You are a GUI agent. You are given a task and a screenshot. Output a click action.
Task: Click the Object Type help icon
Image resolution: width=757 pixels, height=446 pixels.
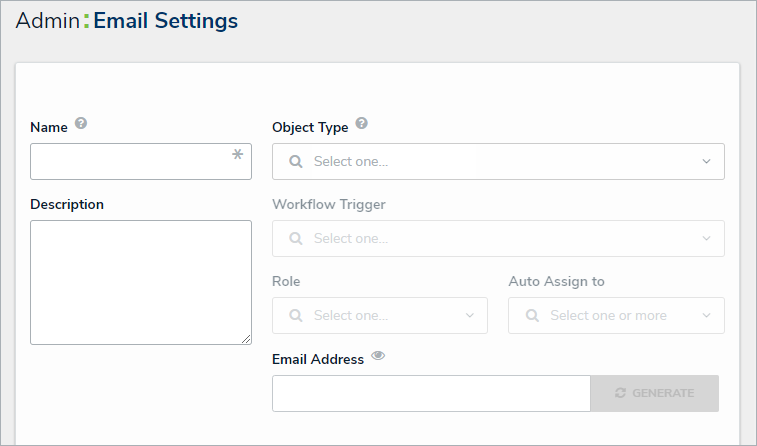coord(361,125)
